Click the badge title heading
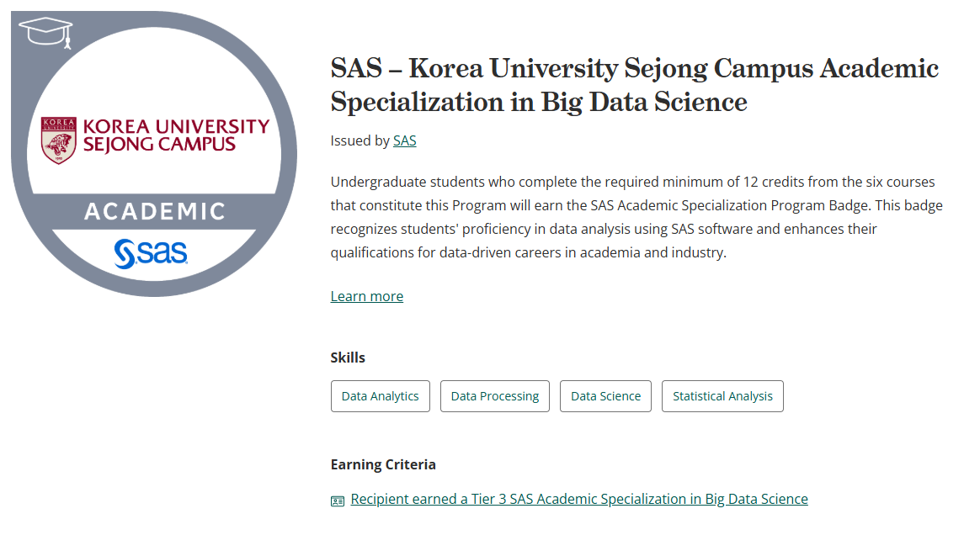The width and height of the screenshot is (980, 535). pyautogui.click(x=634, y=85)
